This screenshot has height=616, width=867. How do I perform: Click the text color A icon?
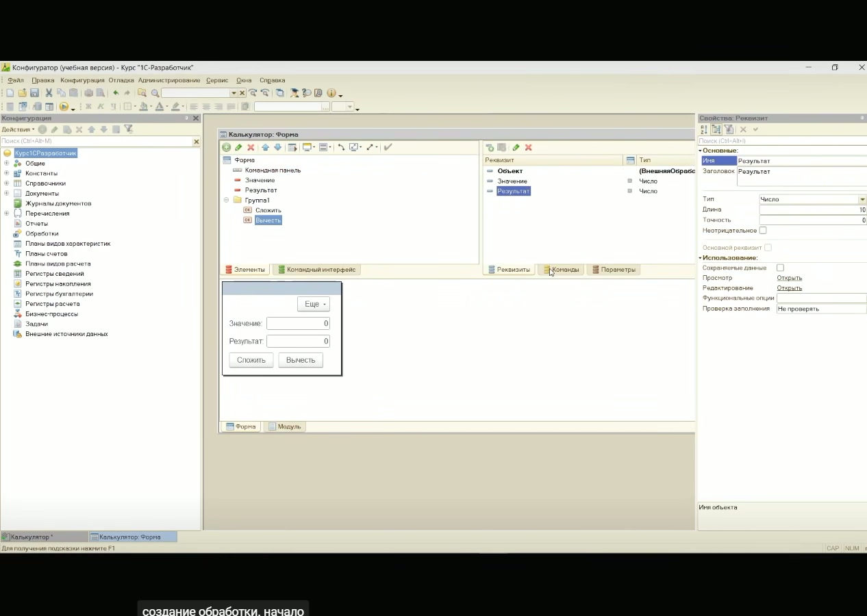pyautogui.click(x=159, y=107)
